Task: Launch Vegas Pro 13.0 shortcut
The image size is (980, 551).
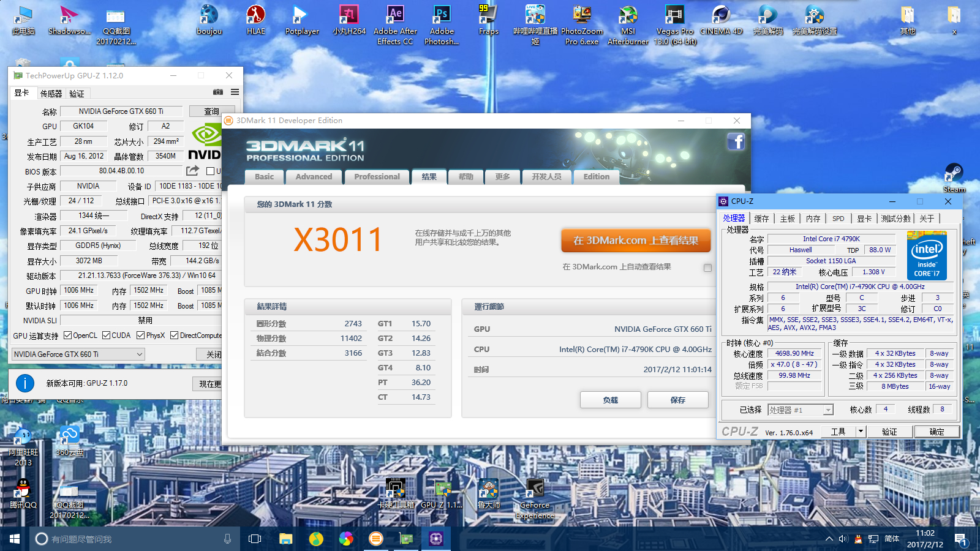Action: pyautogui.click(x=674, y=25)
